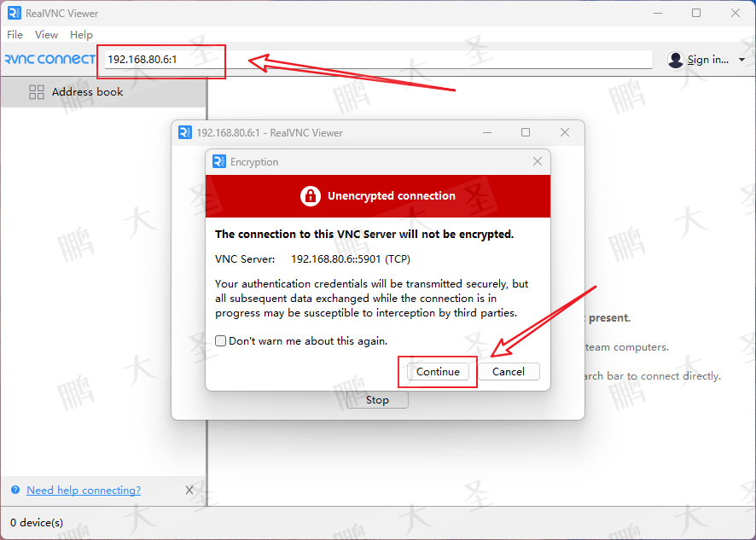This screenshot has width=756, height=540.
Task: Tick Don't warn me about this again
Action: [220, 341]
